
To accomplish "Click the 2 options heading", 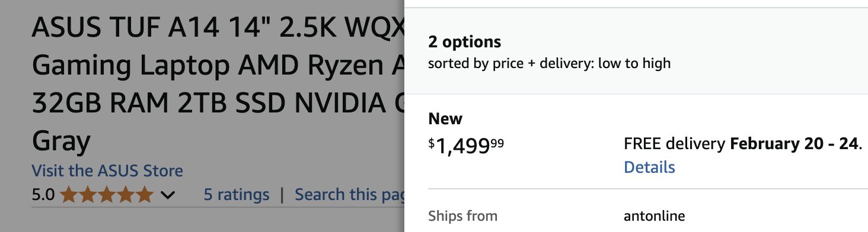I will tap(464, 42).
